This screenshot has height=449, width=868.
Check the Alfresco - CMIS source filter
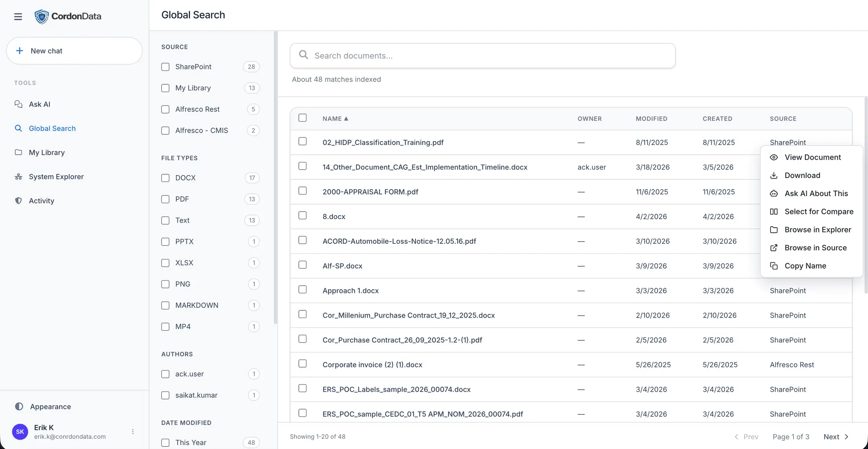click(x=165, y=131)
